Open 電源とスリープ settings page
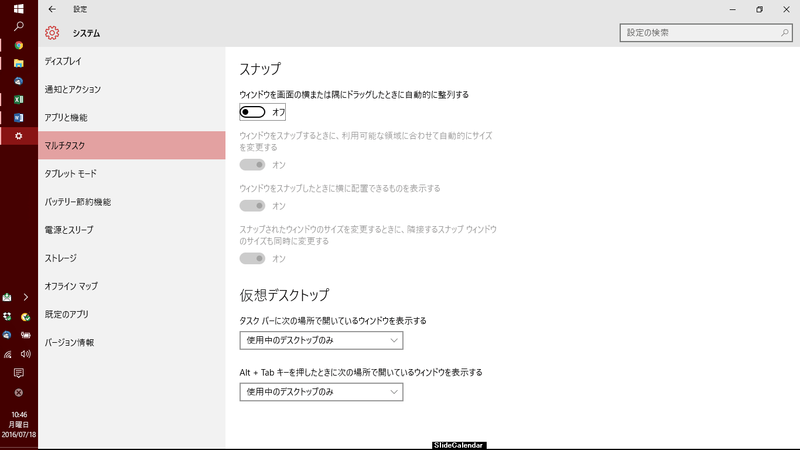This screenshot has height=450, width=800. click(x=132, y=230)
